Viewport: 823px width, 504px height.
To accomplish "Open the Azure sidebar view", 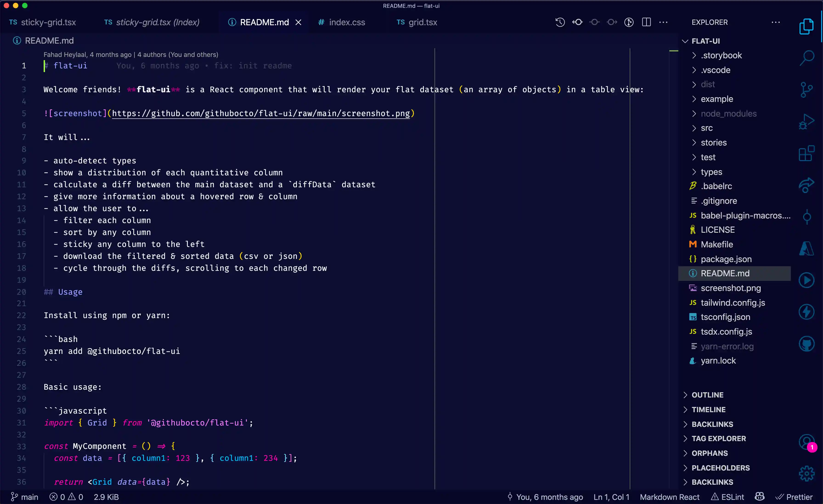I will (807, 249).
